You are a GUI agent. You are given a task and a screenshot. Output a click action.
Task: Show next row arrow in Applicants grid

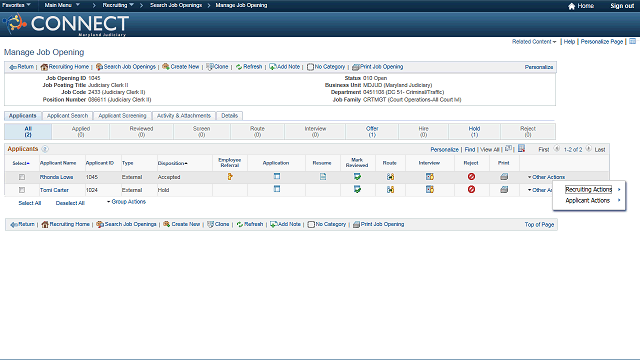pyautogui.click(x=588, y=149)
